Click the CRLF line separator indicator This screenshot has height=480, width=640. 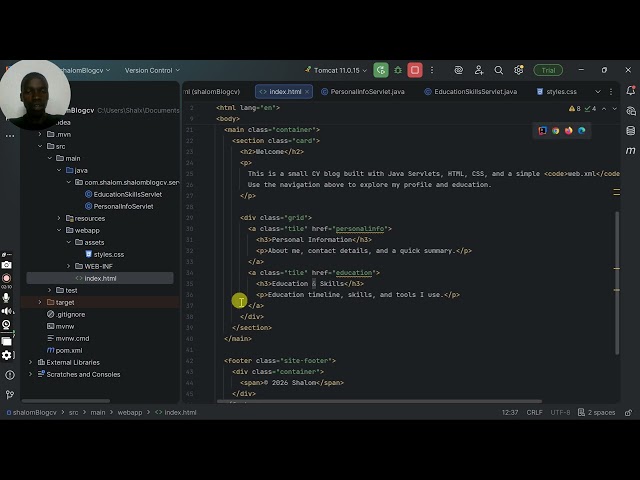tap(534, 413)
